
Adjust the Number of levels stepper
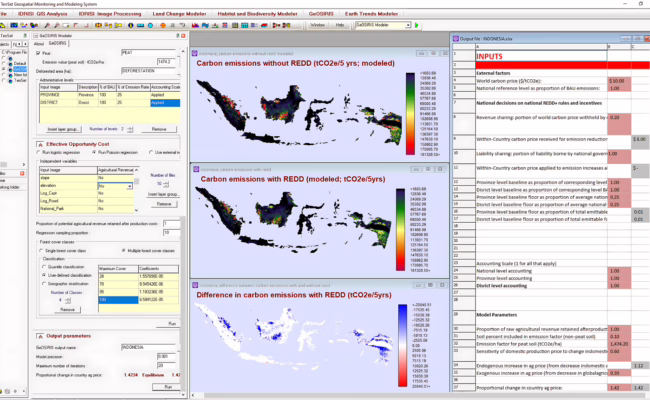pyautogui.click(x=130, y=129)
